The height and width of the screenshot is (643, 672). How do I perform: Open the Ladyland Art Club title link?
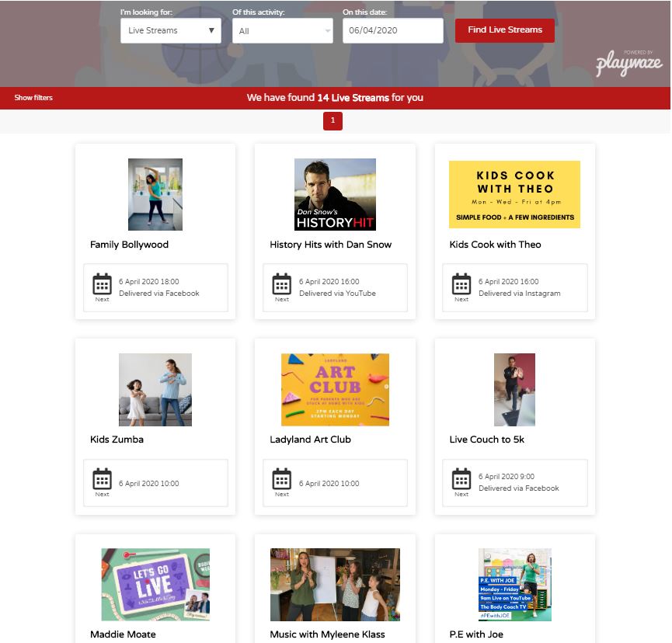(310, 440)
